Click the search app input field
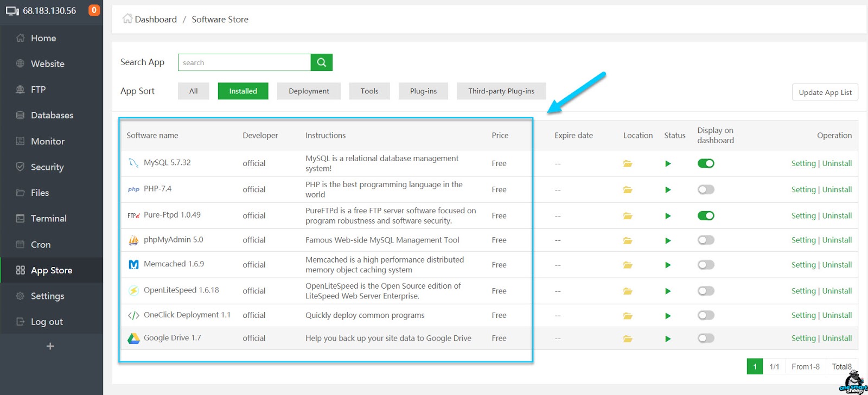The width and height of the screenshot is (868, 395). tap(244, 62)
